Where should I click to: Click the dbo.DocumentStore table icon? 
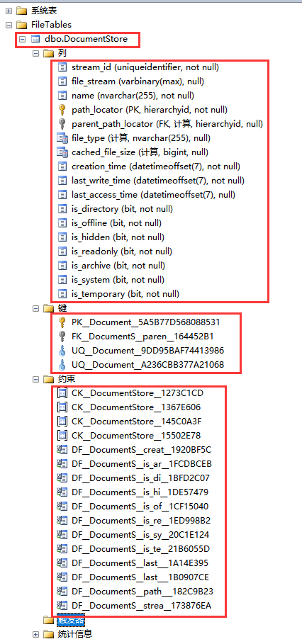point(35,40)
